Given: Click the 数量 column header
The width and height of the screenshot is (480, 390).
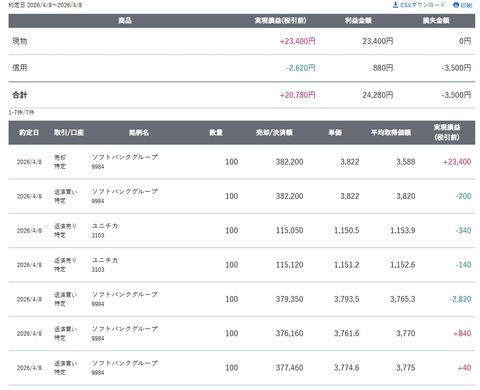Looking at the screenshot, I should 216,133.
